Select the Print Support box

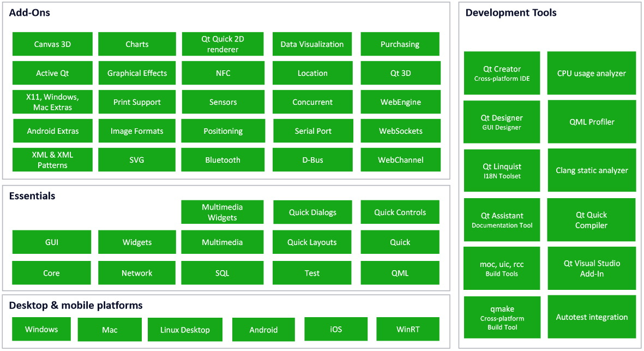pos(137,102)
